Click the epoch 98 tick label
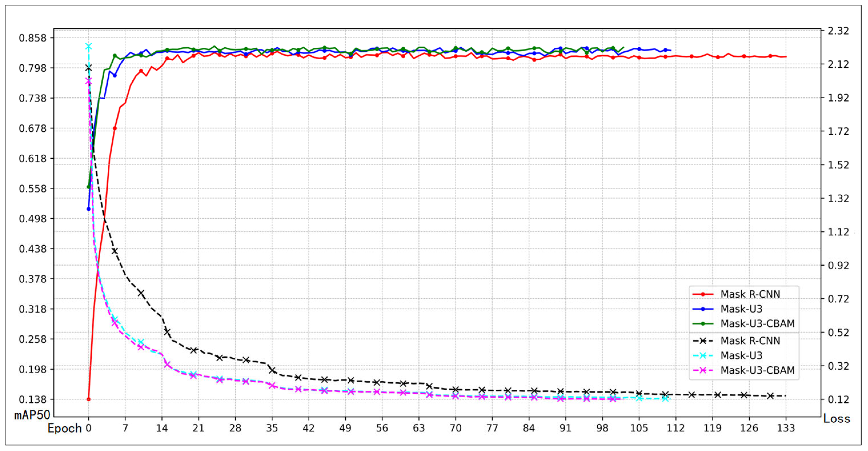868x451 pixels. click(x=602, y=428)
